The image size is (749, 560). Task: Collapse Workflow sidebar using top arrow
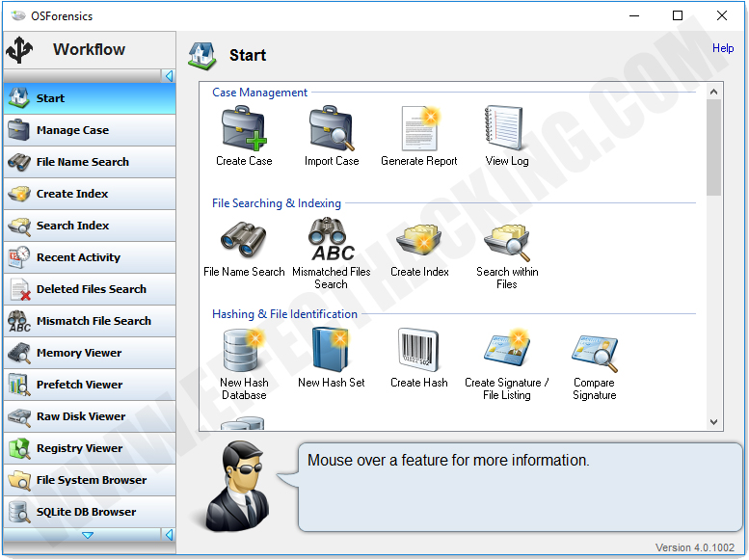[x=169, y=76]
